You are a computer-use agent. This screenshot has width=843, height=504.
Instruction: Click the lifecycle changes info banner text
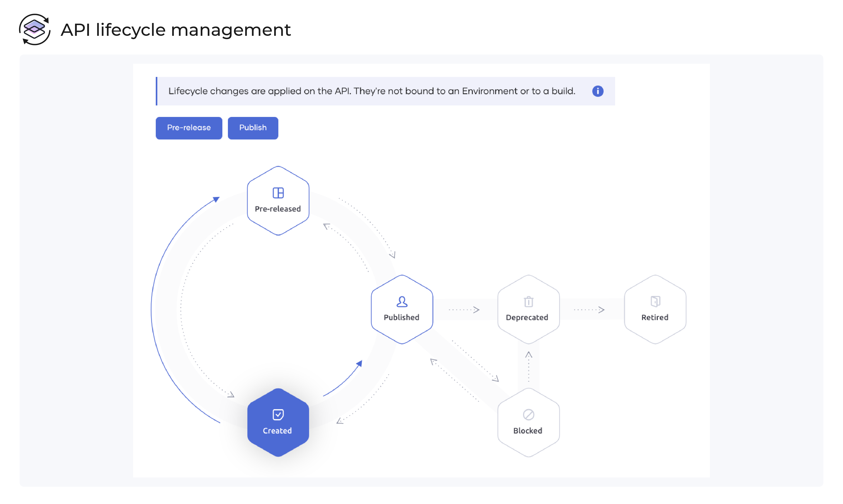pos(371,91)
